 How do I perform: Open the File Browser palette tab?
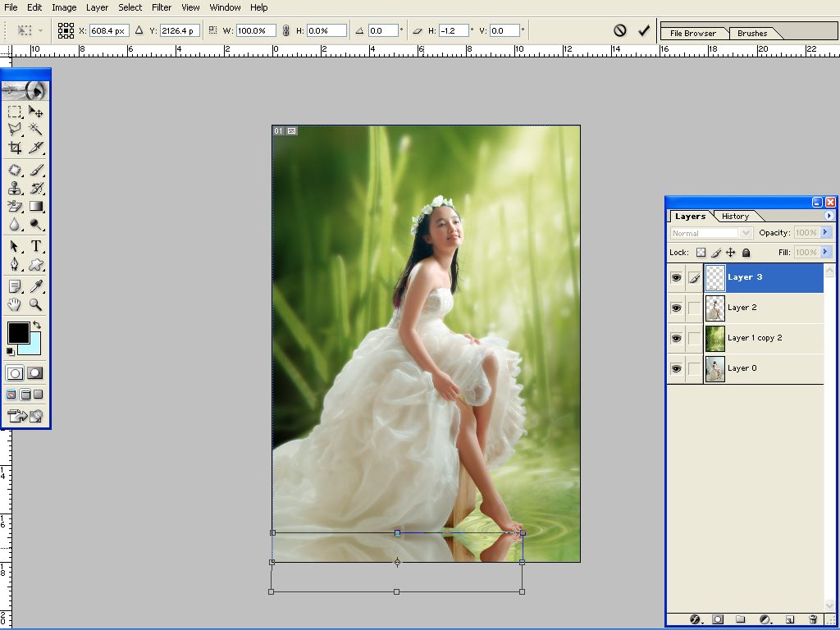(693, 34)
